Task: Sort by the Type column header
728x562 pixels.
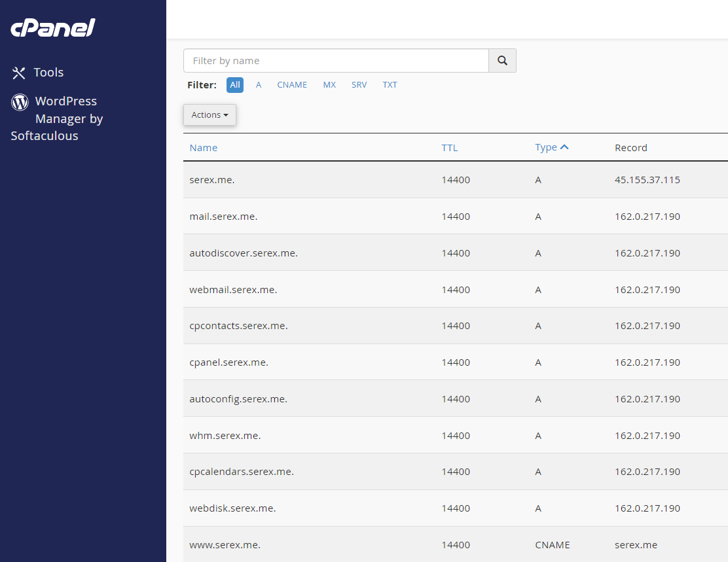Action: coord(546,148)
